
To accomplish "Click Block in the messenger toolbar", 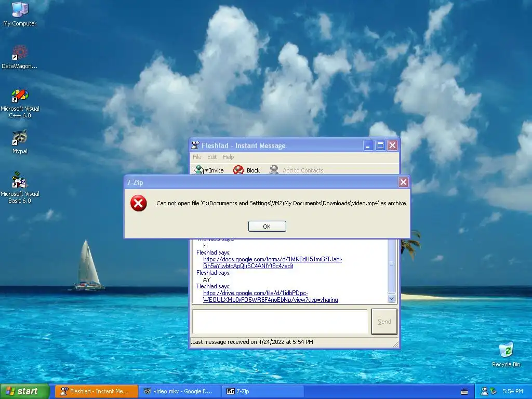I will (247, 170).
